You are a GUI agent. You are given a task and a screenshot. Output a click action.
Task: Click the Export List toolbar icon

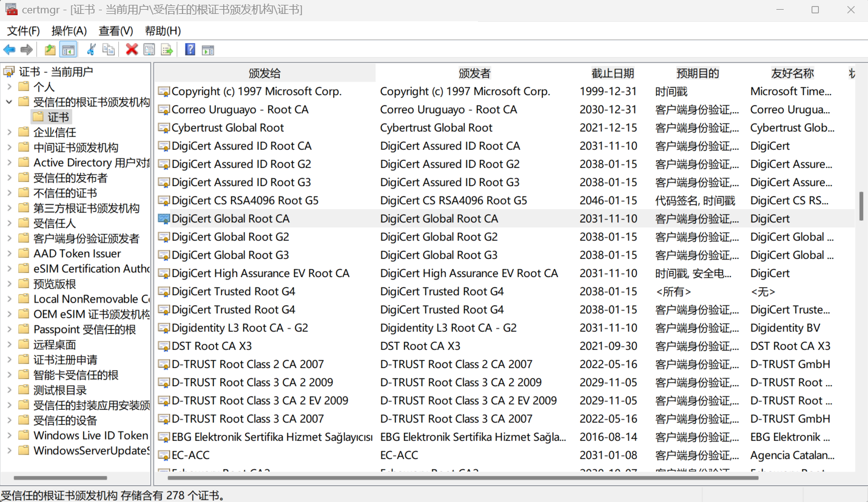click(x=167, y=50)
